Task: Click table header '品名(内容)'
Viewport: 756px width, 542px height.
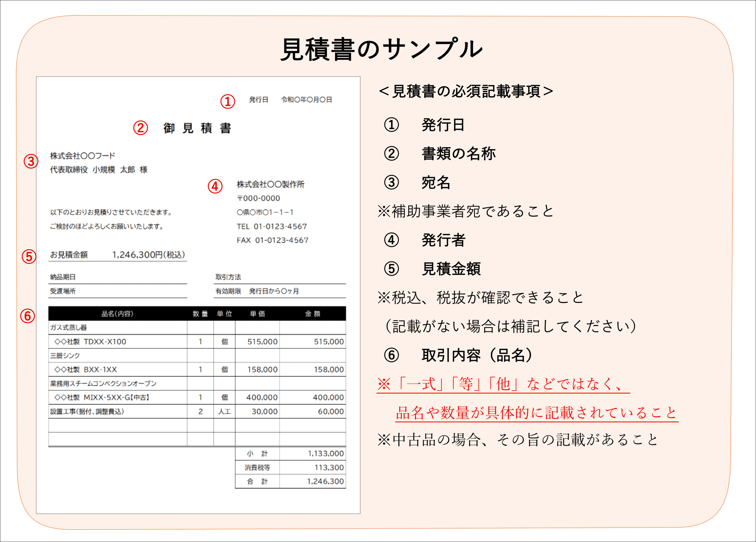Action: (117, 314)
